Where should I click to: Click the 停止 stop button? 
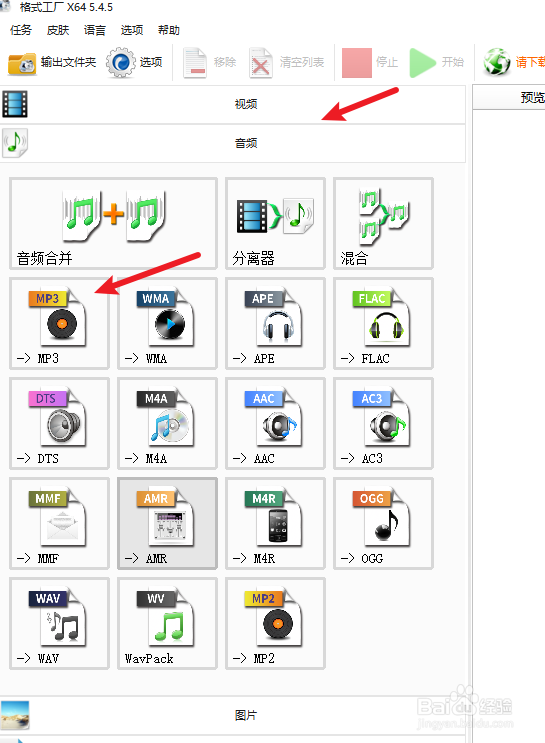pyautogui.click(x=370, y=63)
